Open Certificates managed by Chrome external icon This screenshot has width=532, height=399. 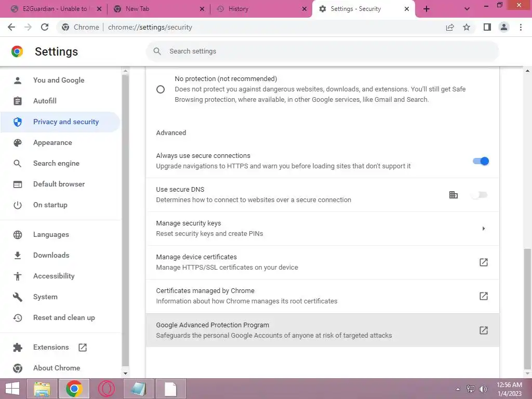(x=484, y=296)
